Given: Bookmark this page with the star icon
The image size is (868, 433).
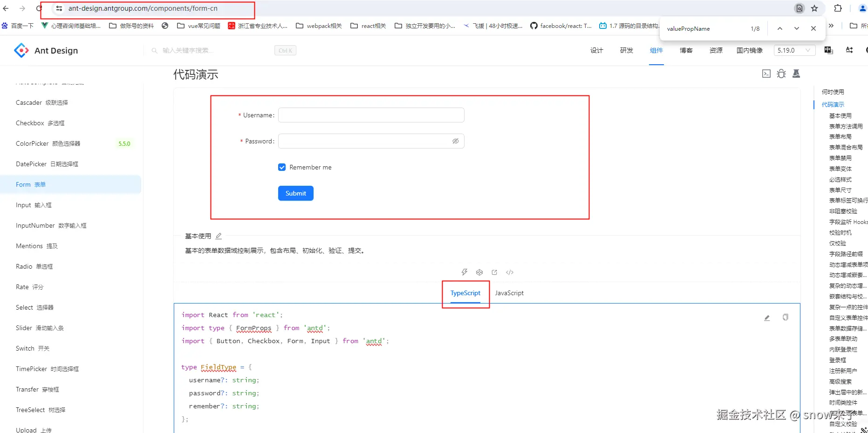Looking at the screenshot, I should coord(814,8).
